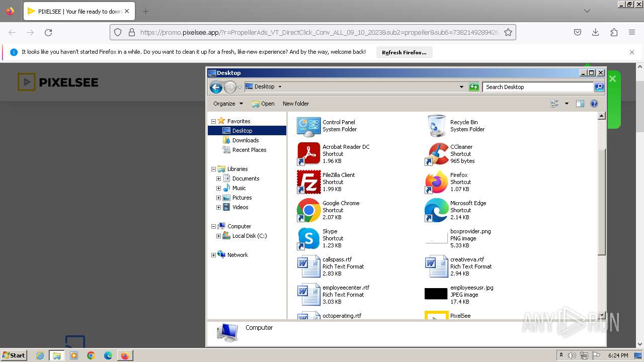Collapse the Libraries tree group
Screen dimensions: 644x362
tap(213, 169)
